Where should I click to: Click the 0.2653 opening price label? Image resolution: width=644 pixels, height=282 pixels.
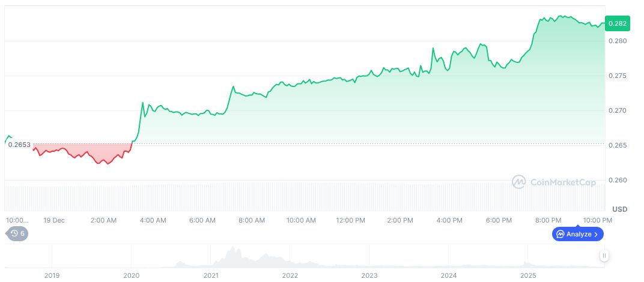pos(19,145)
